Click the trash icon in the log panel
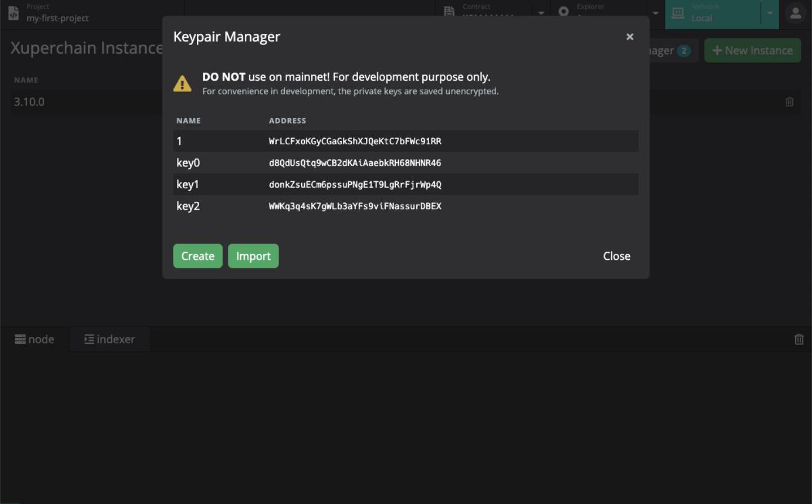Image resolution: width=812 pixels, height=504 pixels. coord(799,339)
